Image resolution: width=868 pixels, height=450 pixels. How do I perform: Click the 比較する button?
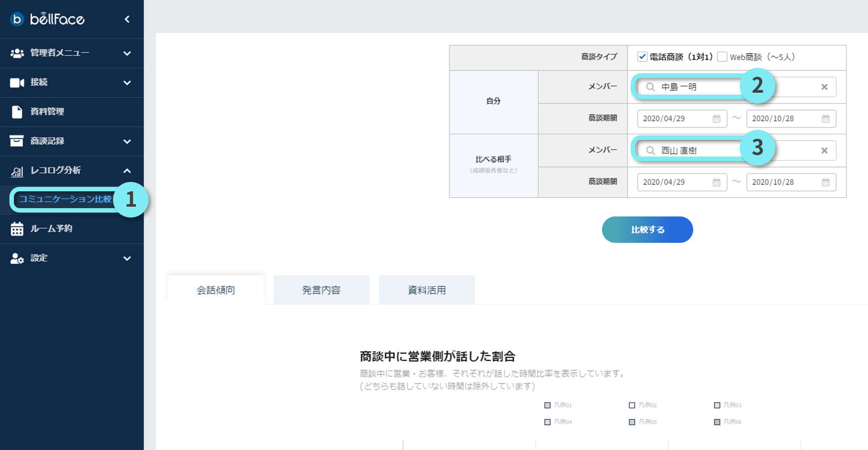[647, 229]
